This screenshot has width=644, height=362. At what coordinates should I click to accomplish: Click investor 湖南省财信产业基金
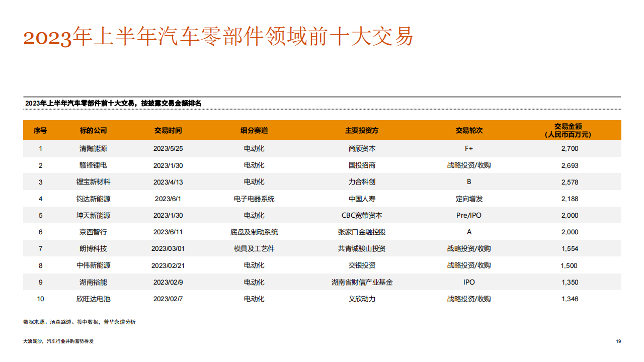tap(362, 282)
